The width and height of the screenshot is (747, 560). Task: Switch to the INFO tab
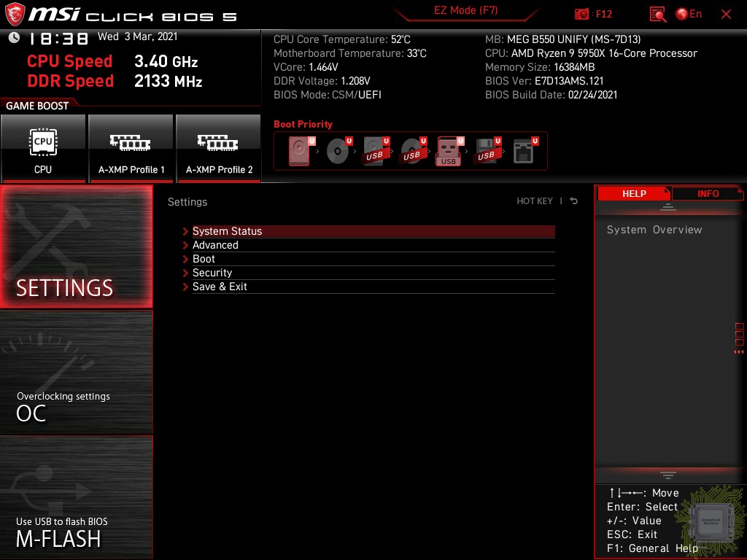pyautogui.click(x=708, y=194)
